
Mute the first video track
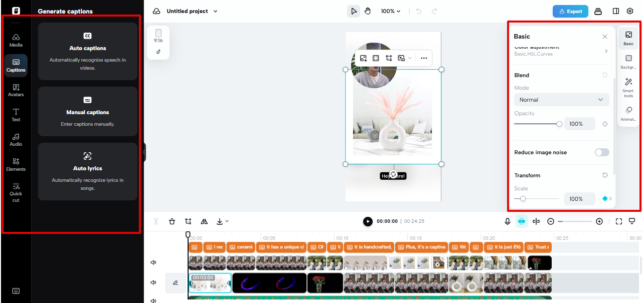(x=153, y=262)
